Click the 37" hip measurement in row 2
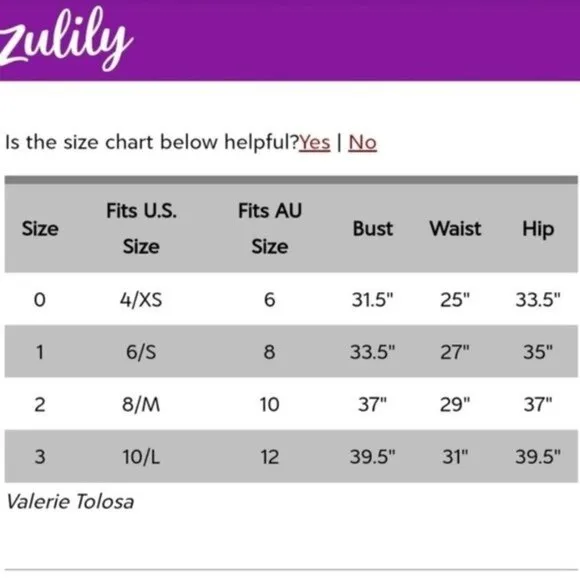Viewport: 580px width, 580px height. click(x=538, y=404)
